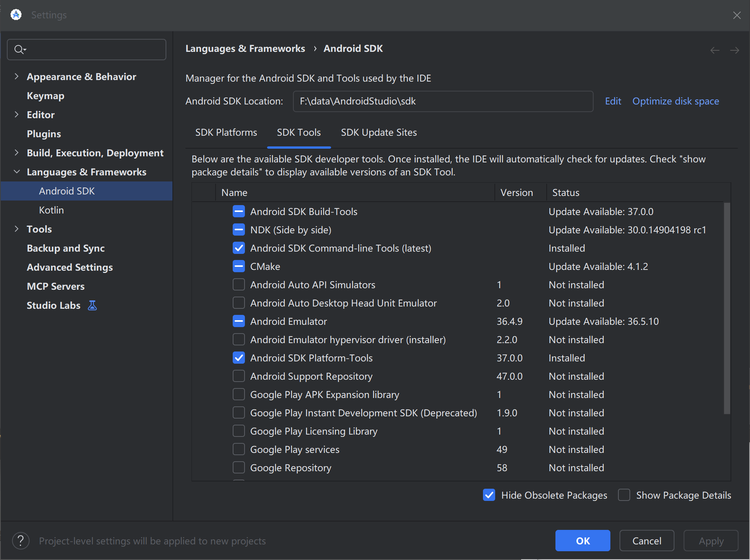
Task: Check Google Play services
Action: [x=239, y=449]
